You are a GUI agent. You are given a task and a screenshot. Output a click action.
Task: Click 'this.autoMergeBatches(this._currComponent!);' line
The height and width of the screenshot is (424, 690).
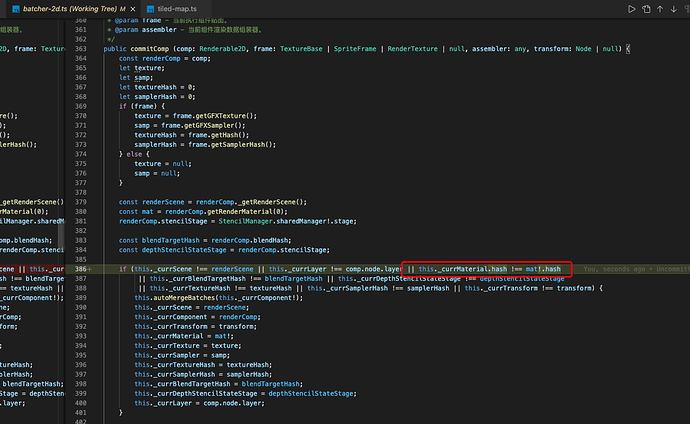pyautogui.click(x=219, y=298)
